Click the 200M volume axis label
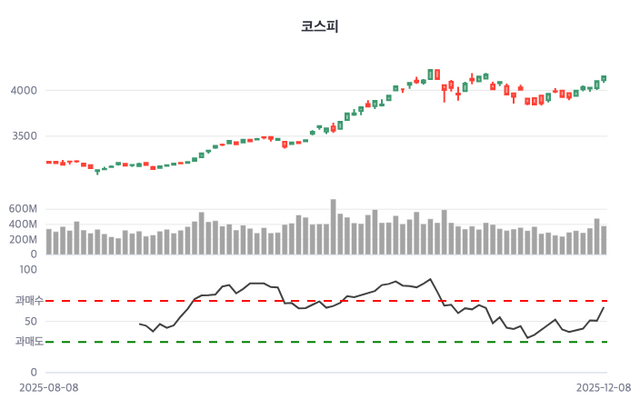Viewport: 640px width, 409px height. point(22,240)
